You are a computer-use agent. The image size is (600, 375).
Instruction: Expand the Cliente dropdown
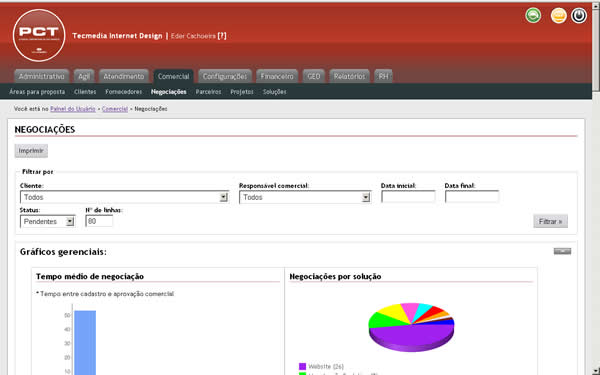click(124, 197)
